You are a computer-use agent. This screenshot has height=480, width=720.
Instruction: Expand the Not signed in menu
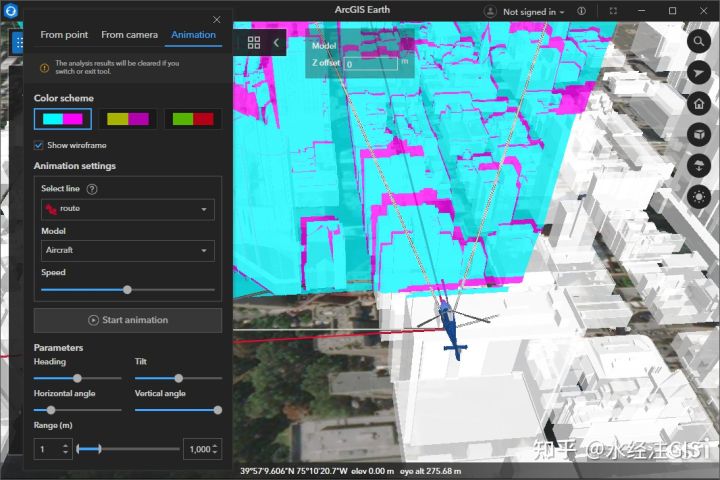pos(533,12)
